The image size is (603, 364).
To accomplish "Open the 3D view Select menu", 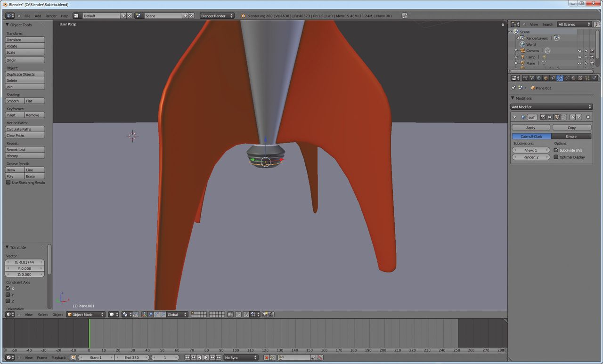I will 43,315.
